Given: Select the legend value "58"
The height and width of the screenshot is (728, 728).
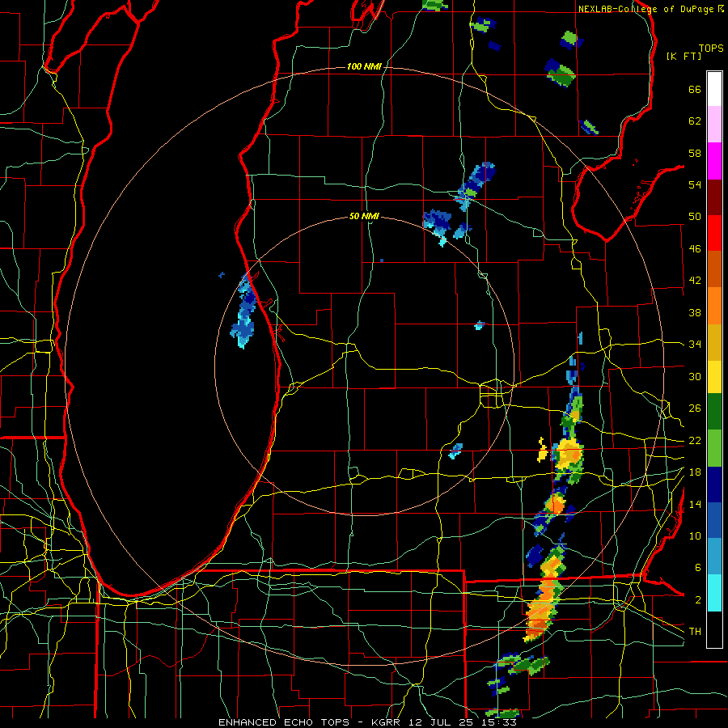Looking at the screenshot, I should point(695,153).
